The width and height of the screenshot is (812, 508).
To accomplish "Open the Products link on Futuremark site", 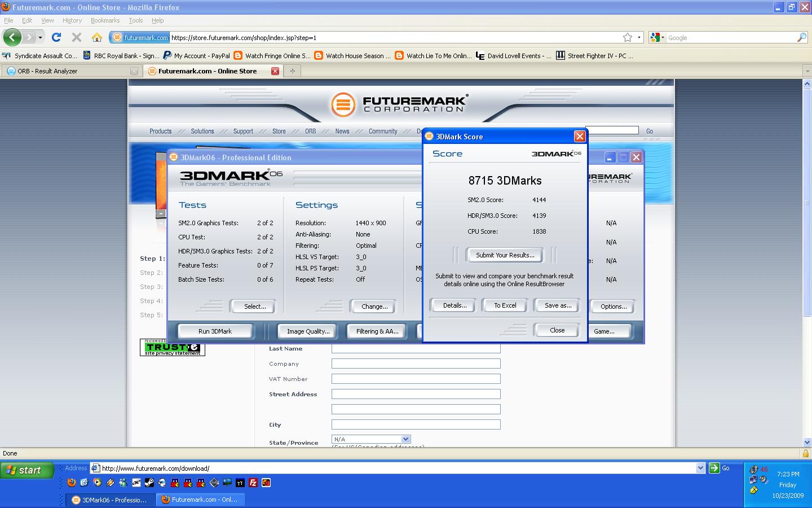I will pyautogui.click(x=161, y=131).
